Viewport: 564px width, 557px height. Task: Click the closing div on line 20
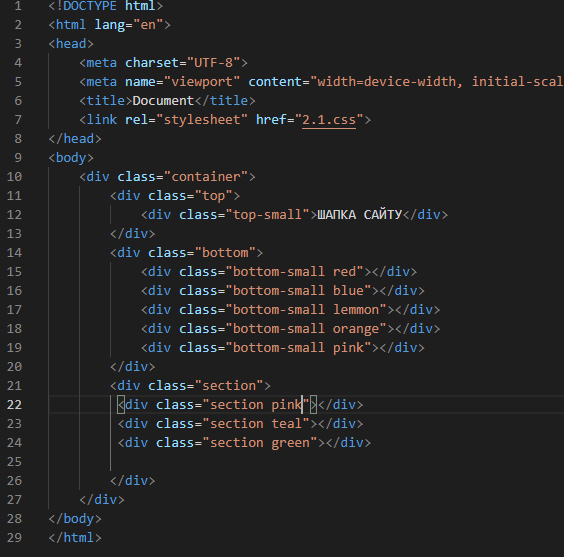[133, 367]
